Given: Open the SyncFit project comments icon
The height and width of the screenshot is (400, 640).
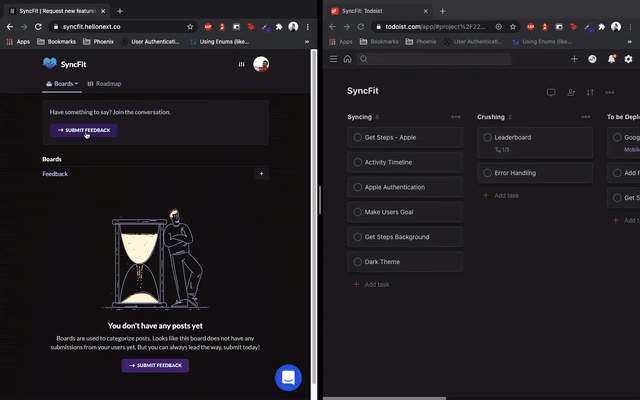Looking at the screenshot, I should click(551, 93).
